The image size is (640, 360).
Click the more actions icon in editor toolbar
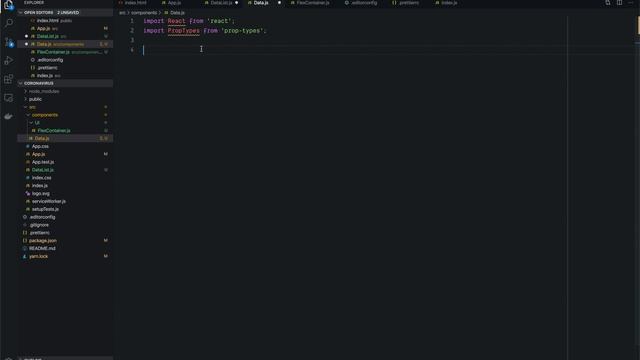(631, 3)
